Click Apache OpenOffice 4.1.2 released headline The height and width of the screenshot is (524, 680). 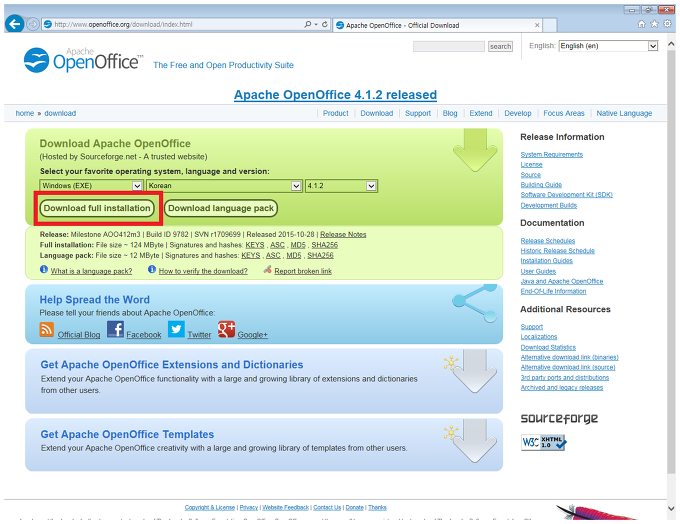(335, 95)
